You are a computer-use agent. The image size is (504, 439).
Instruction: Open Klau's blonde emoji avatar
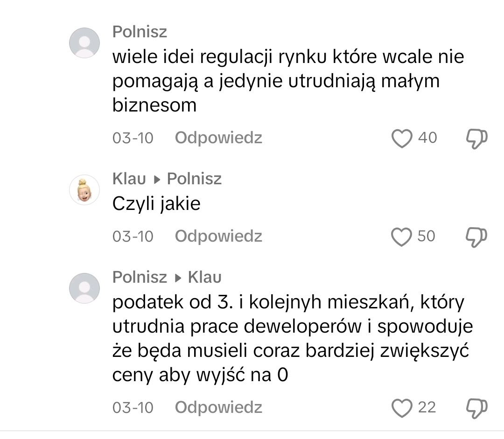(84, 190)
